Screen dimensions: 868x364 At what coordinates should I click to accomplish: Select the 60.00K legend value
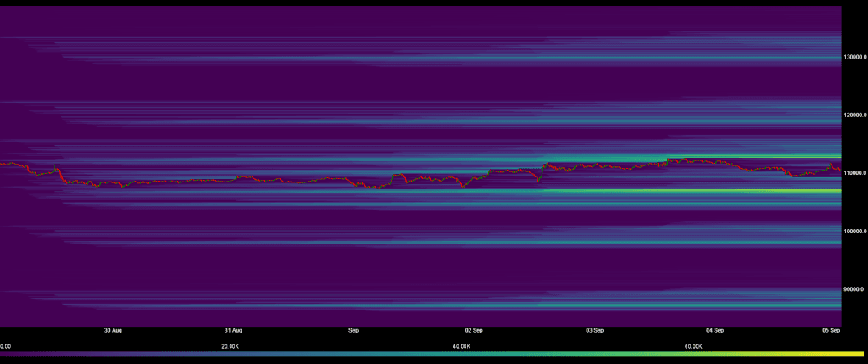693,346
